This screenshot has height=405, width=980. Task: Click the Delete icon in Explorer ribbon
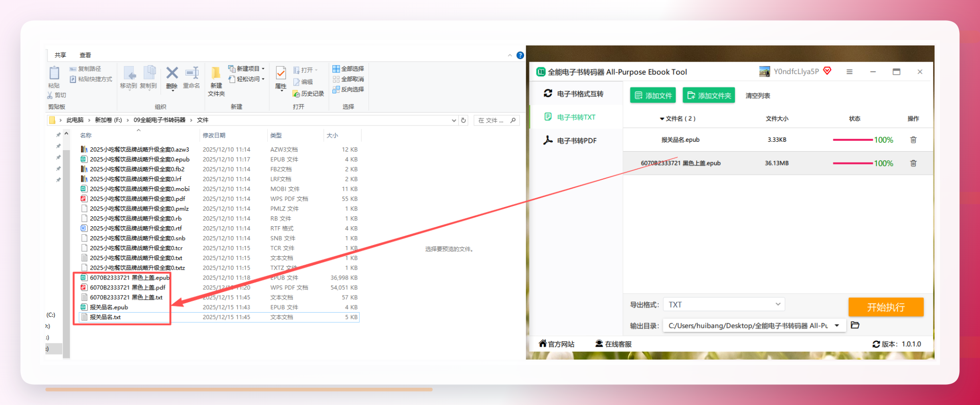[172, 73]
